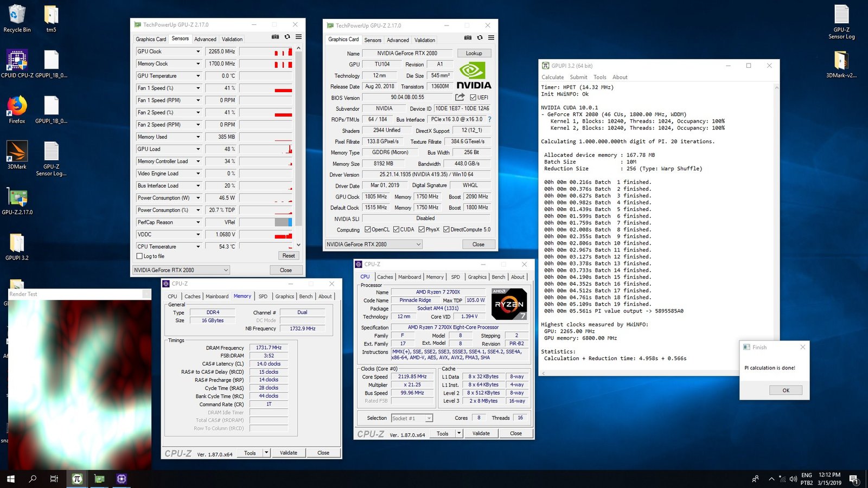Toggle the UEFI checkbox

tap(473, 98)
